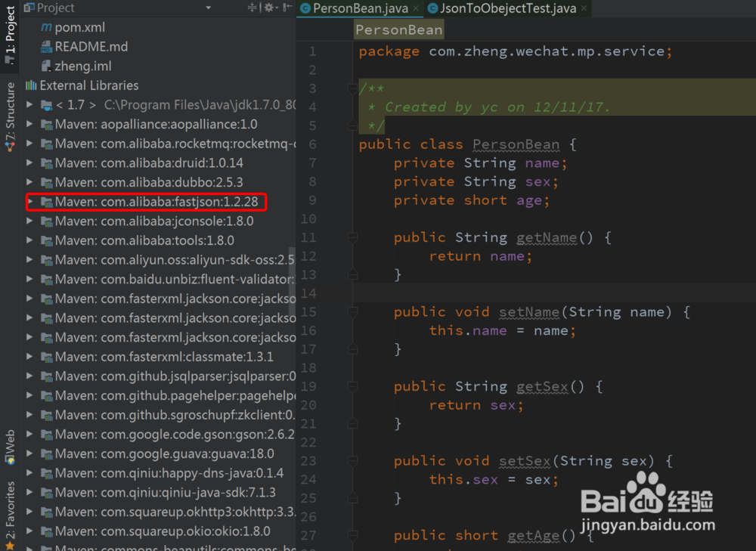
Task: Click the Collapse All icon in Project panel
Action: pos(253,8)
